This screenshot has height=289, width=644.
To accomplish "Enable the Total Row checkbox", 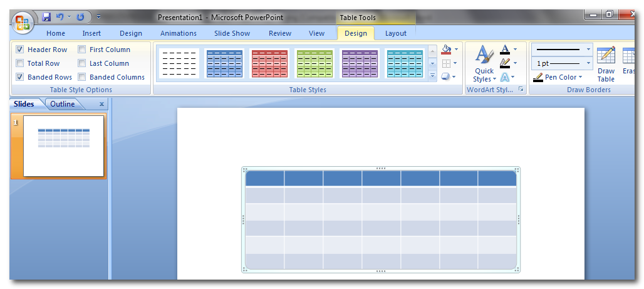I will (20, 63).
